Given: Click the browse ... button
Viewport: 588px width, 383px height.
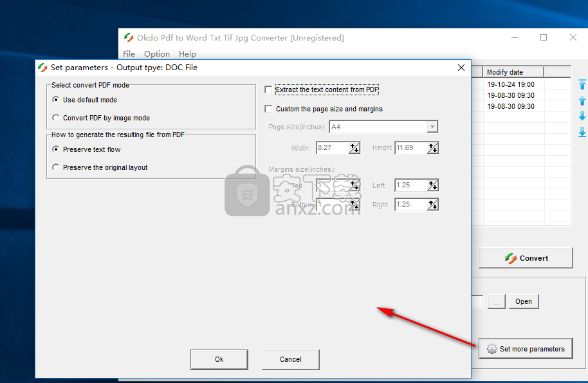Looking at the screenshot, I should tap(497, 302).
